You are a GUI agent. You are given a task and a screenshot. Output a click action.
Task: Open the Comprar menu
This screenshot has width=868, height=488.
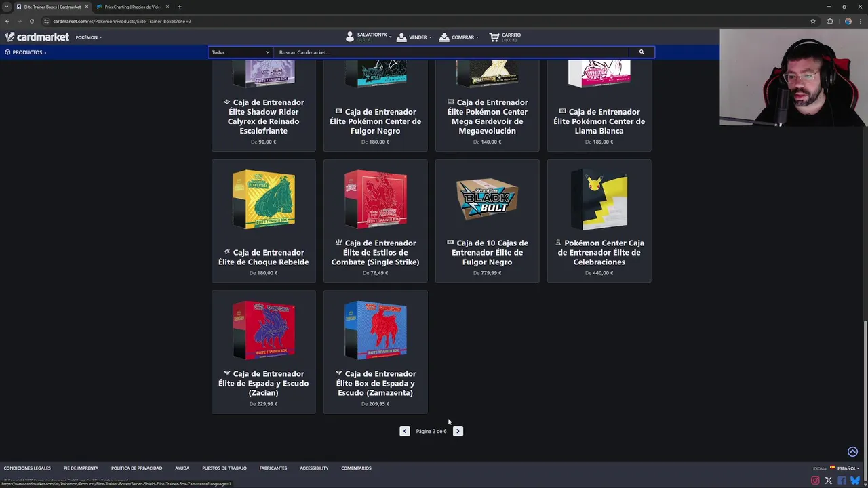[459, 37]
